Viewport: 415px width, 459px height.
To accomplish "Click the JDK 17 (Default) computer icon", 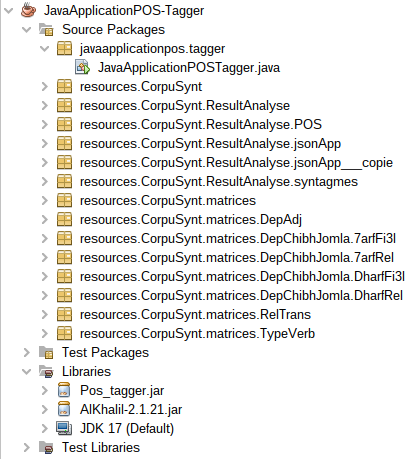I will tap(64, 428).
